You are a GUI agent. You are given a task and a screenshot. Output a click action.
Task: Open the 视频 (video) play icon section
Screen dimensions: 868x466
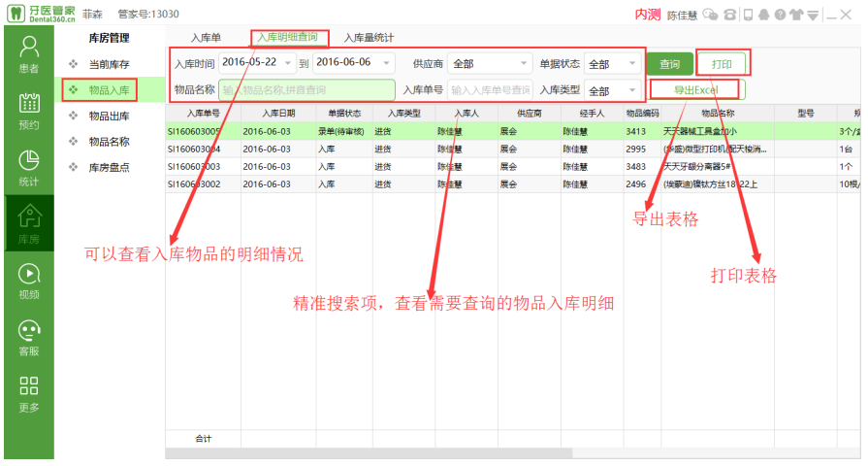[x=29, y=282]
